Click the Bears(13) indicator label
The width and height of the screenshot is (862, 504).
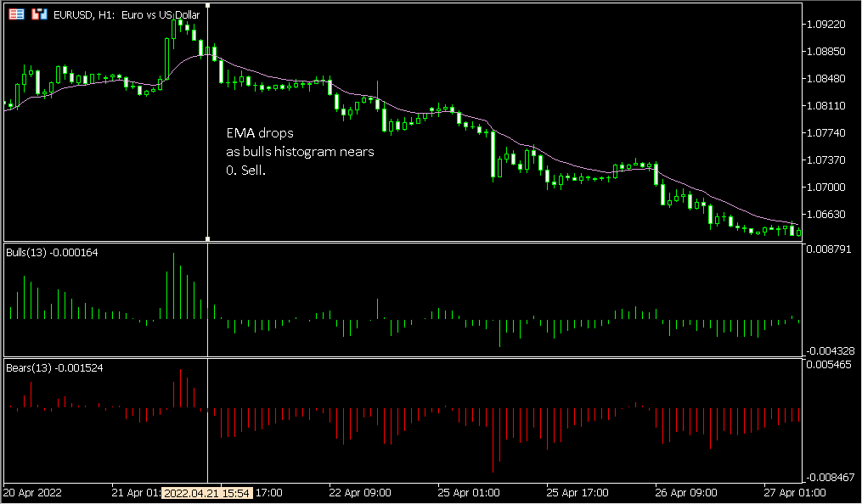tap(54, 368)
